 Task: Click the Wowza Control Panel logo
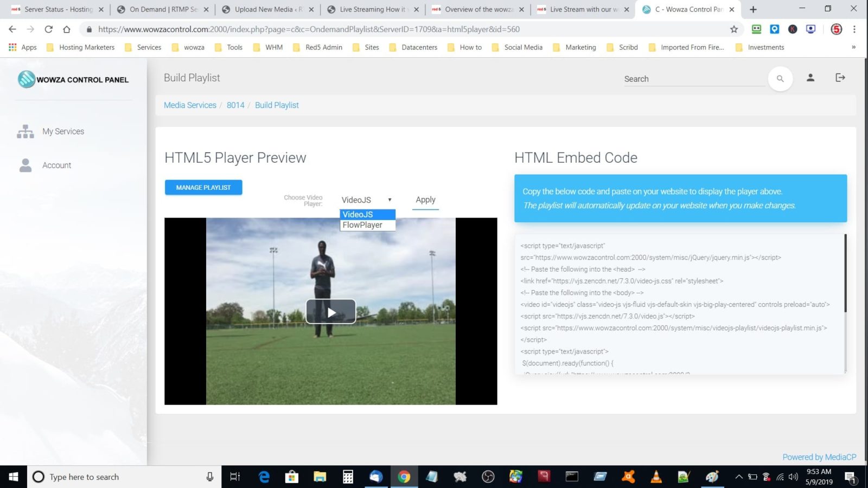73,79
